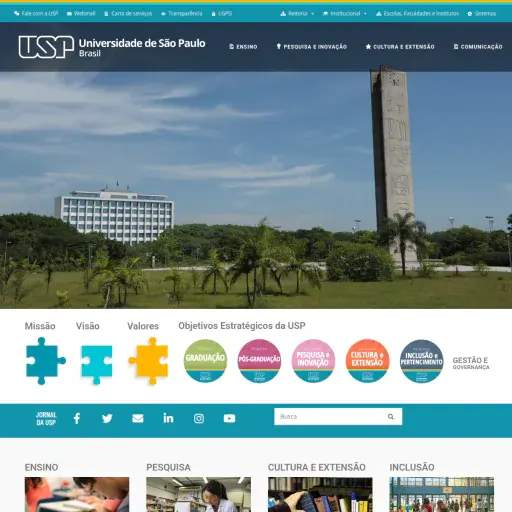Open the Pesquisa e Inovação menu
This screenshot has height=512, width=512.
tap(312, 47)
